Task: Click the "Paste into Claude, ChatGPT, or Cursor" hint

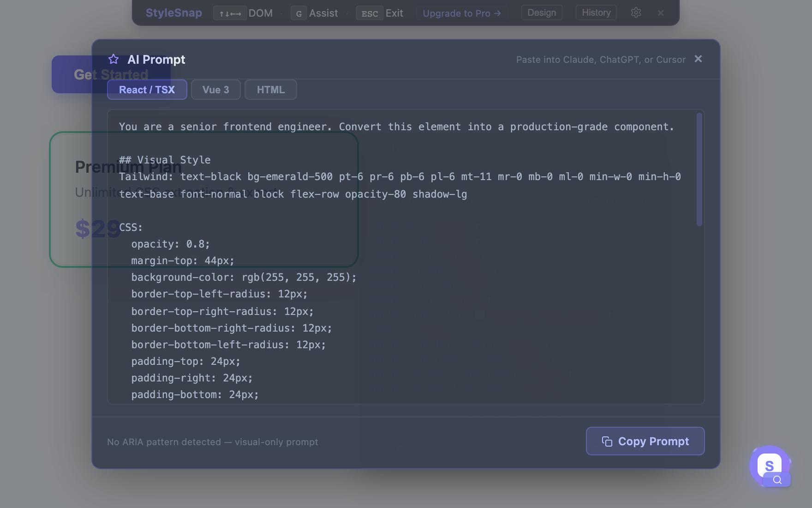Action: pos(601,60)
